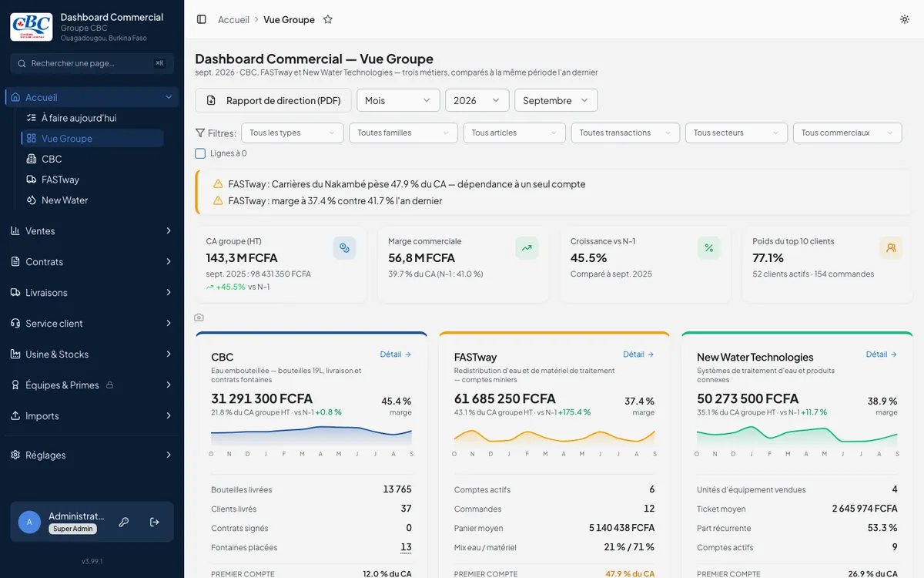The image size is (924, 578).
Task: Open Toutes transactions filter
Action: tap(625, 133)
